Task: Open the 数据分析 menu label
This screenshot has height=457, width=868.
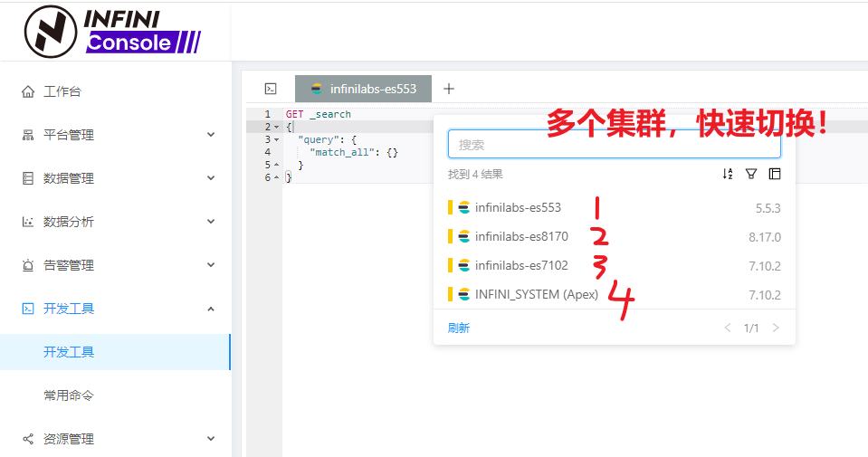Action: [69, 222]
